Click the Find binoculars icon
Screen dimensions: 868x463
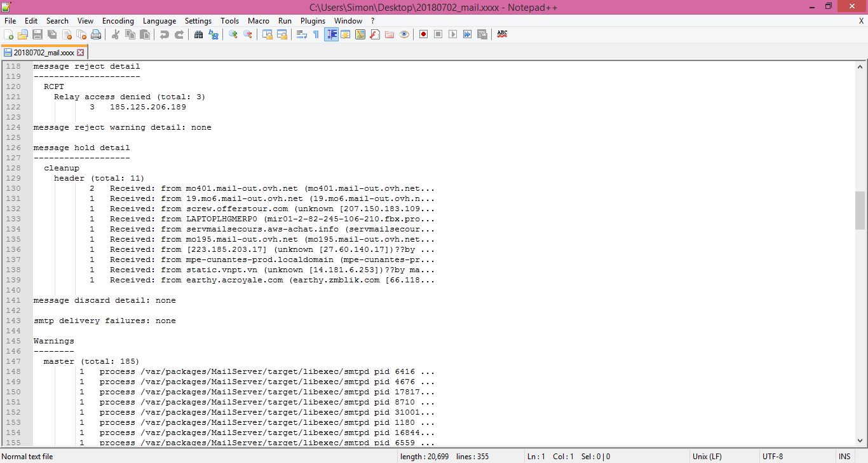[x=199, y=34]
